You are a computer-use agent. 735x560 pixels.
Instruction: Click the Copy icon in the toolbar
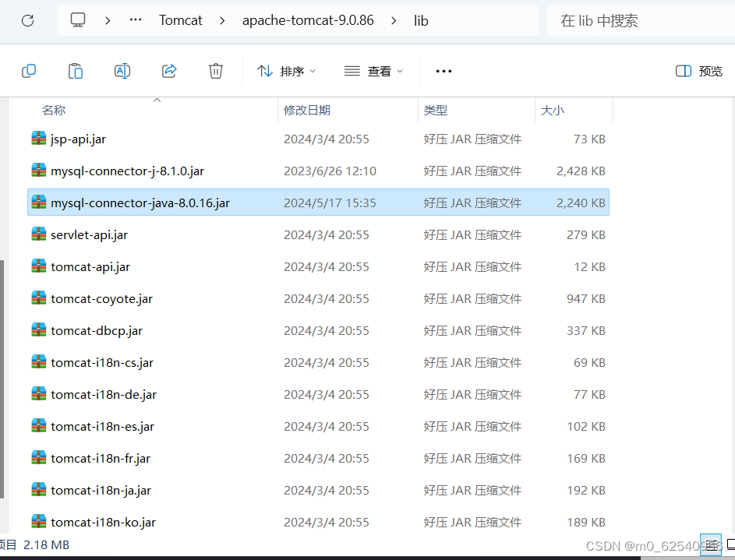[x=29, y=70]
